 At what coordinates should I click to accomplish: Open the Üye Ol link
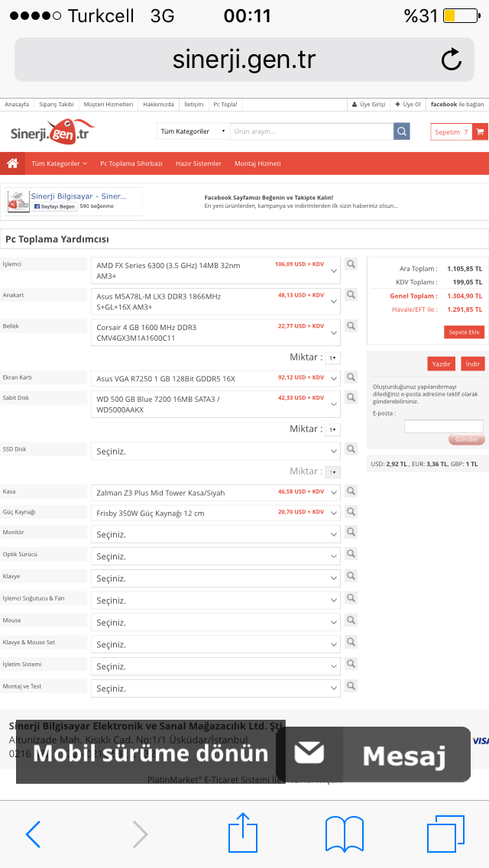[x=408, y=104]
